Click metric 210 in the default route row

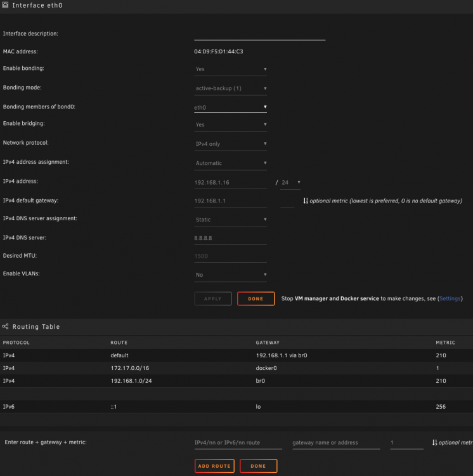tap(441, 355)
